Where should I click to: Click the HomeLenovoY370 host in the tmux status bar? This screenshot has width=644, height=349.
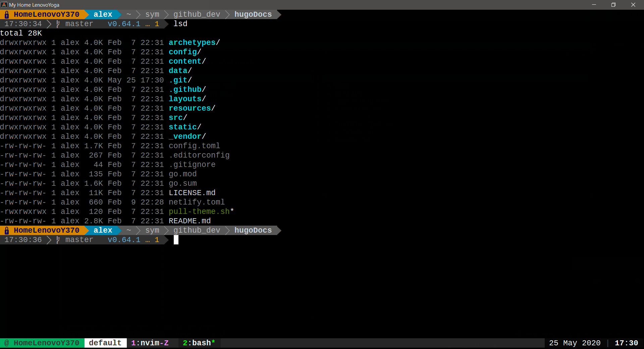pos(47,343)
